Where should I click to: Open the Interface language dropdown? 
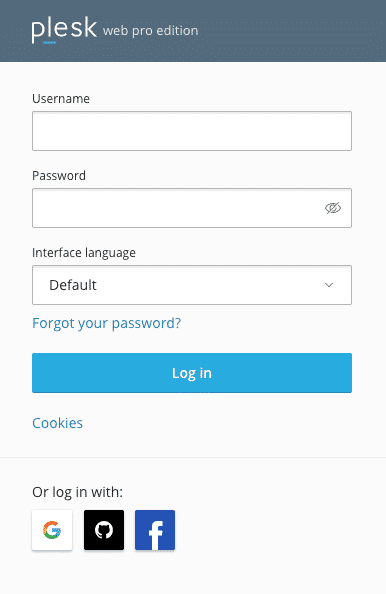point(192,285)
